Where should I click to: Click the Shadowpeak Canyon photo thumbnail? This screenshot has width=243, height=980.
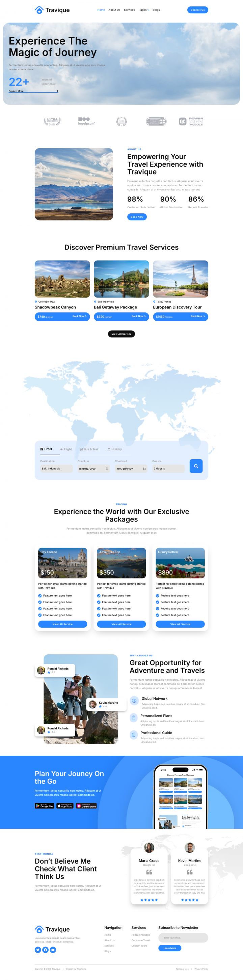[62, 279]
